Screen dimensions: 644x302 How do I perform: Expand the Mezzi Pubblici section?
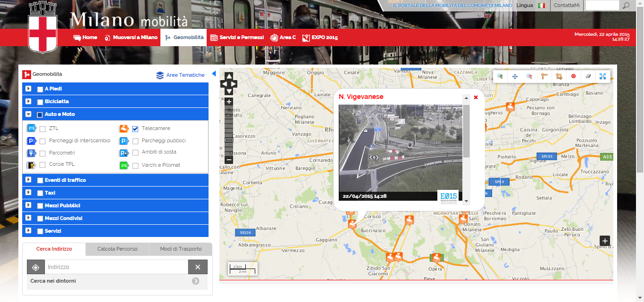pos(28,205)
